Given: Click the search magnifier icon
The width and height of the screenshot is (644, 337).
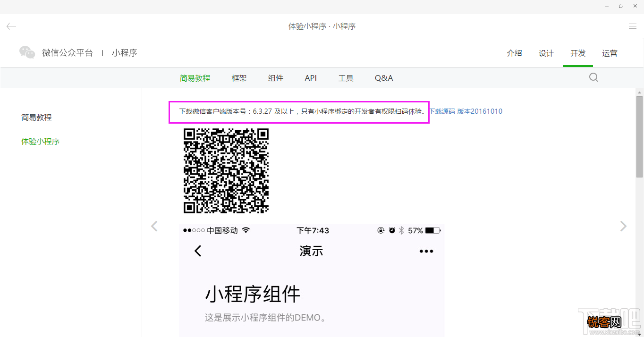Looking at the screenshot, I should [593, 77].
